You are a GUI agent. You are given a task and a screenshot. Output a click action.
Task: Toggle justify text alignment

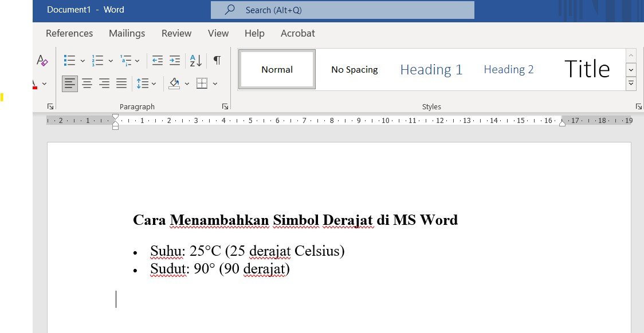click(121, 84)
